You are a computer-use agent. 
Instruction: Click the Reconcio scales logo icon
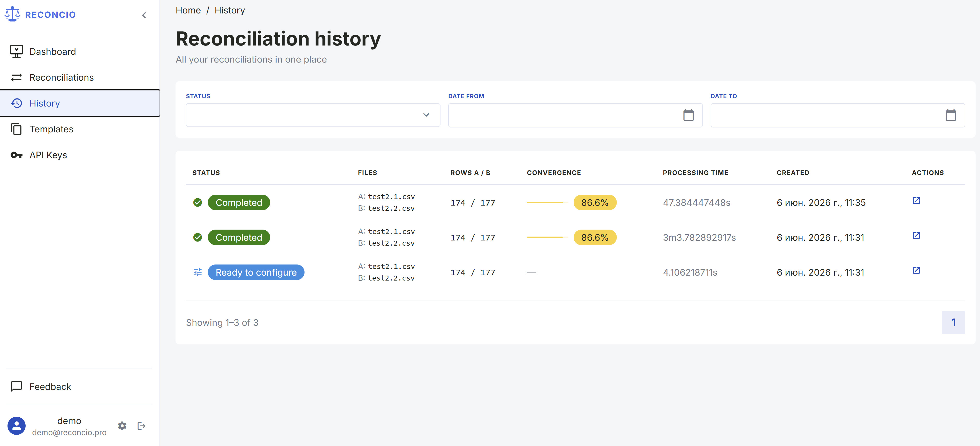(12, 14)
